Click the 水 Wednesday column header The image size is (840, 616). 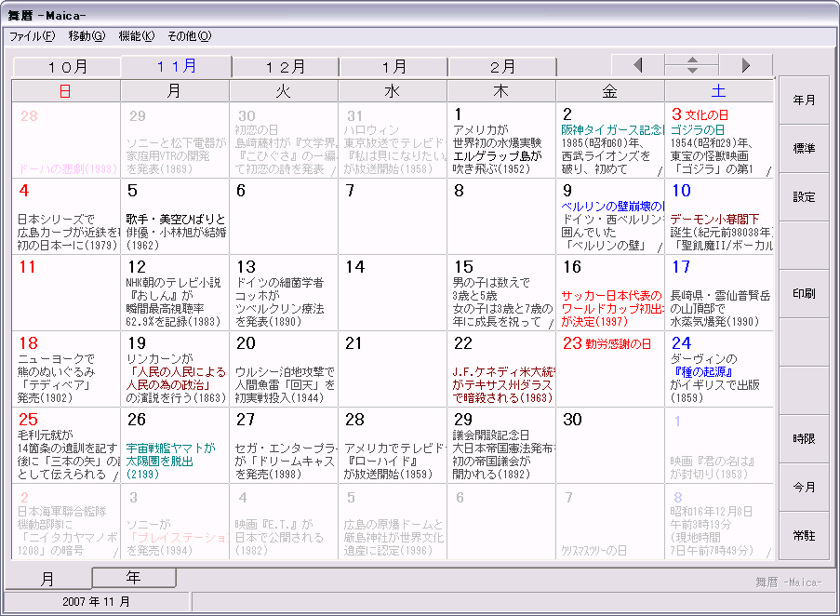(x=393, y=91)
